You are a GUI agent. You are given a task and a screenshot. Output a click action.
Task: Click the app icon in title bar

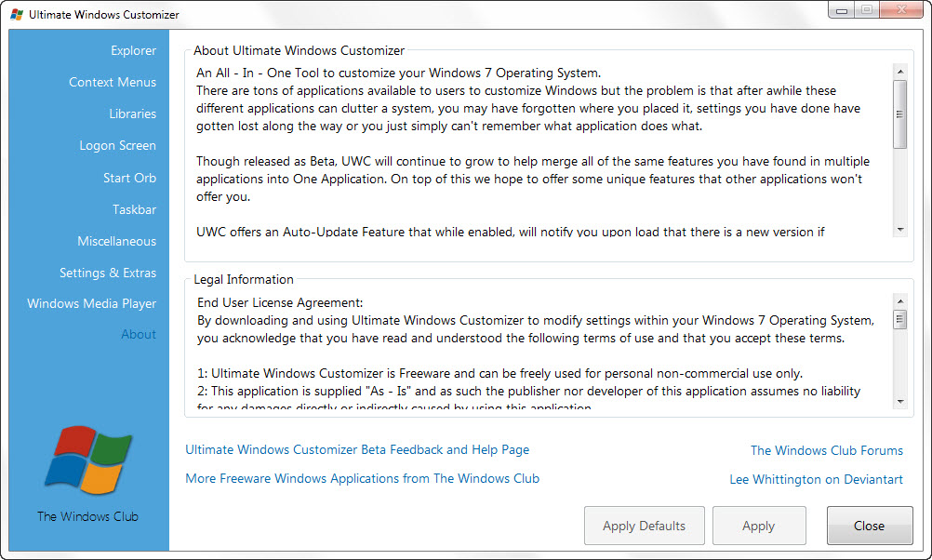[16, 15]
